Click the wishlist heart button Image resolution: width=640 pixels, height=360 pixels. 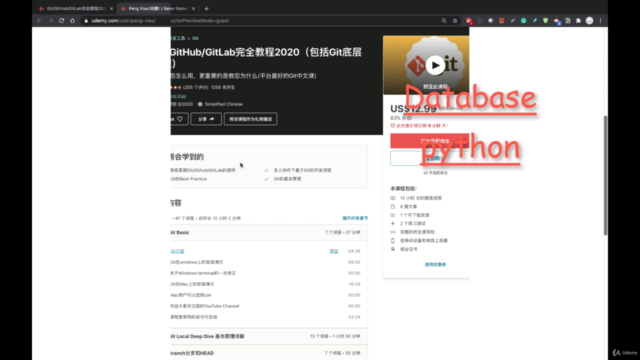(x=179, y=119)
